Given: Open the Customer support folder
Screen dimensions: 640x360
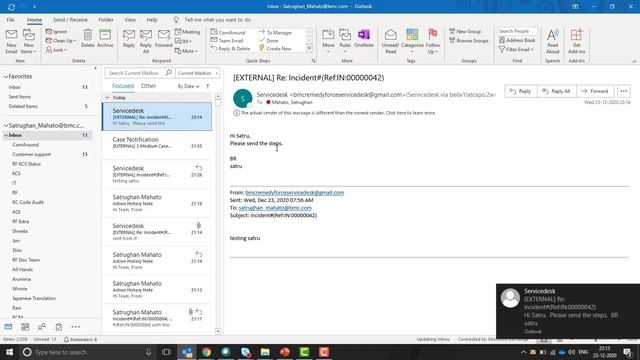Looking at the screenshot, I should pyautogui.click(x=31, y=154).
